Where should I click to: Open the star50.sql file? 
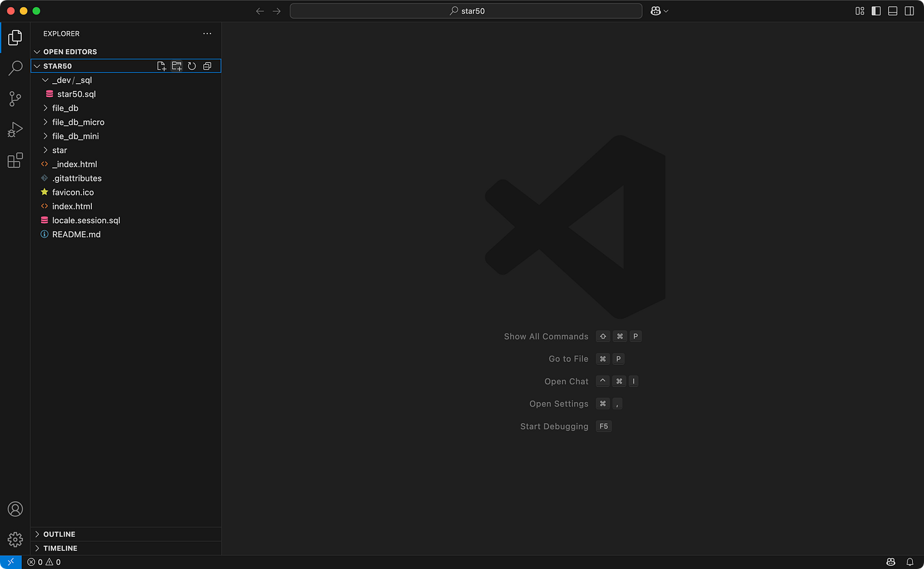[x=126, y=94]
